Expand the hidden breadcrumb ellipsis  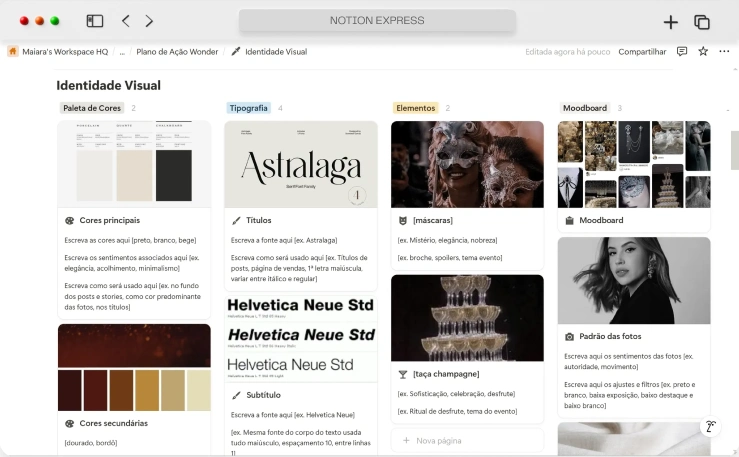[x=122, y=52]
